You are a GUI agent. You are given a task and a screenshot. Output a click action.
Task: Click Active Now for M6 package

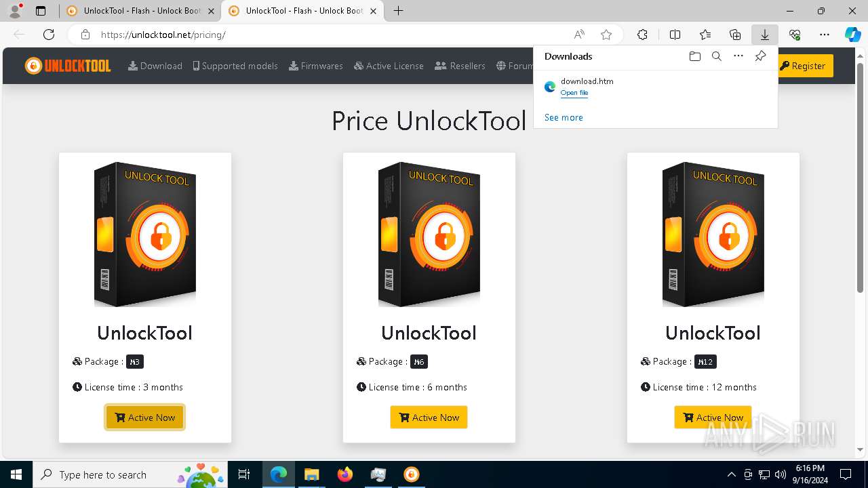pos(429,418)
